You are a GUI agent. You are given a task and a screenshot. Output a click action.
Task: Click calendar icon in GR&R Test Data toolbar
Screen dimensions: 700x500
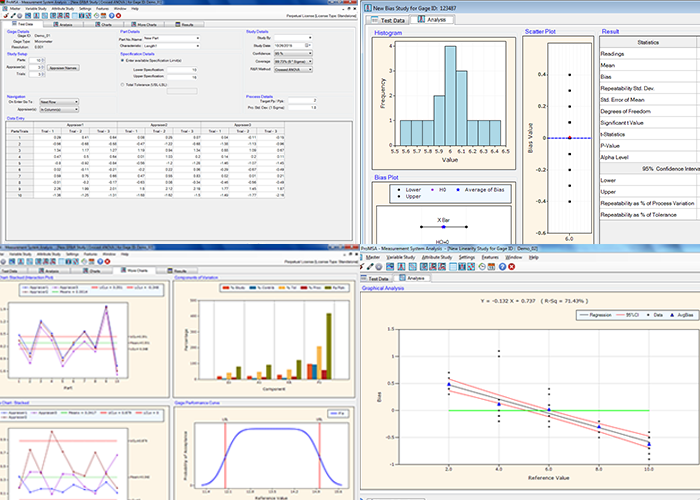pos(104,16)
